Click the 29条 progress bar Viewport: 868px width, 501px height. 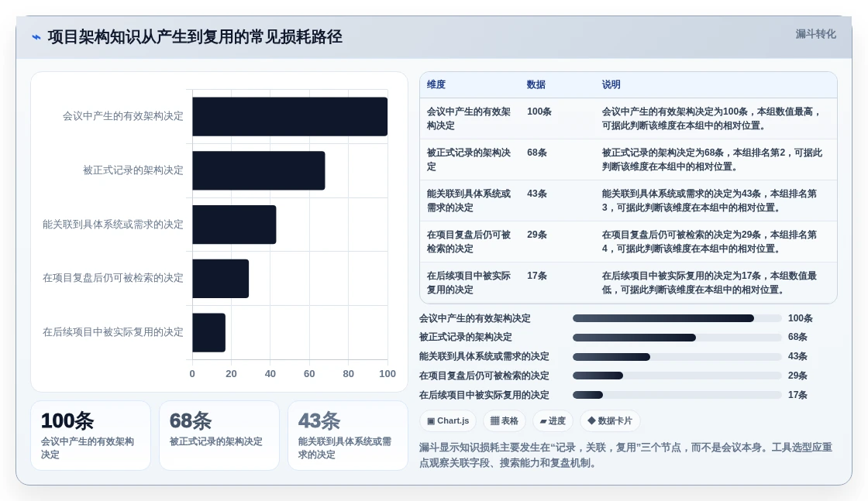677,376
